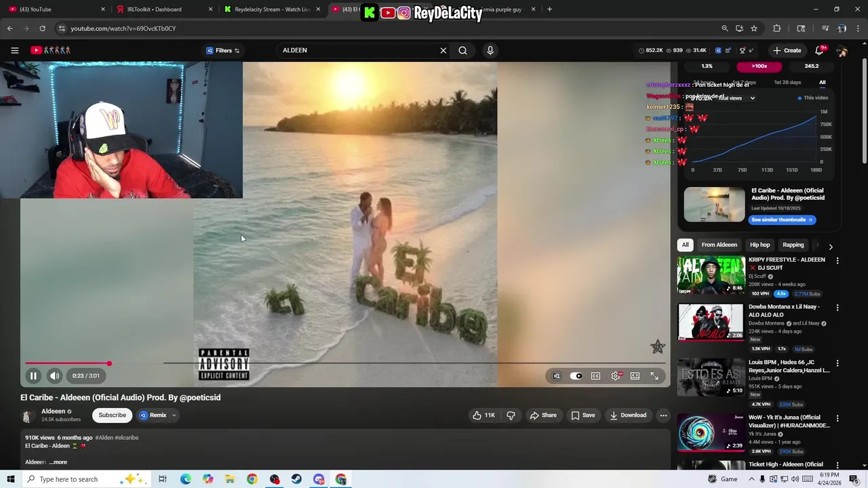The height and width of the screenshot is (488, 868).
Task: Select the All time range tab
Action: (x=822, y=83)
